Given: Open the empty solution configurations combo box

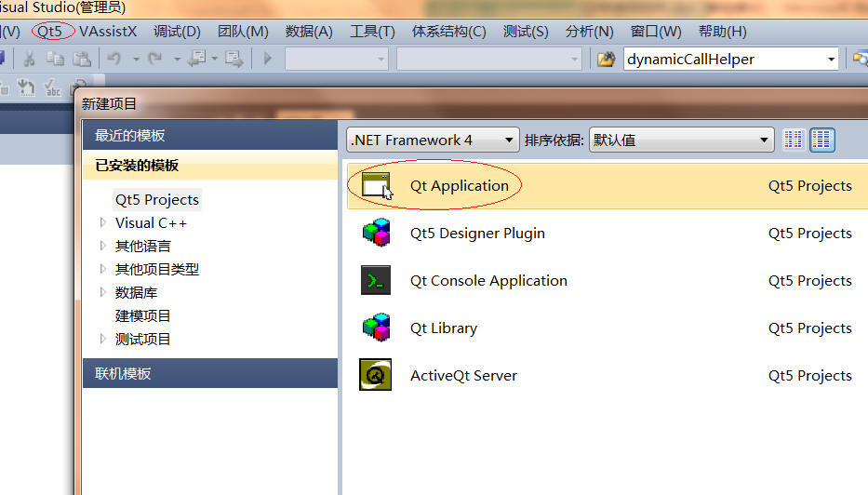Looking at the screenshot, I should pos(337,59).
